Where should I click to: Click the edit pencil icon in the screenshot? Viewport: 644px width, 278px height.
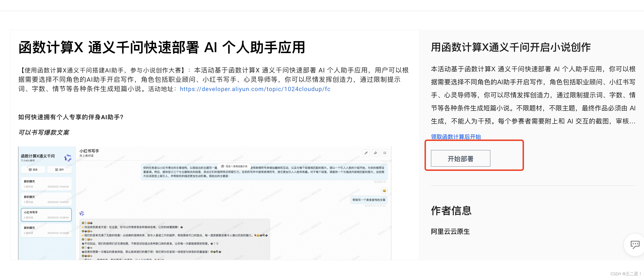[366, 153]
